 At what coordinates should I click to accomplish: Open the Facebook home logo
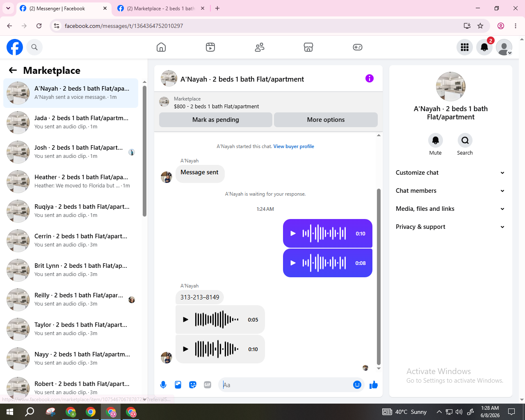click(x=15, y=47)
